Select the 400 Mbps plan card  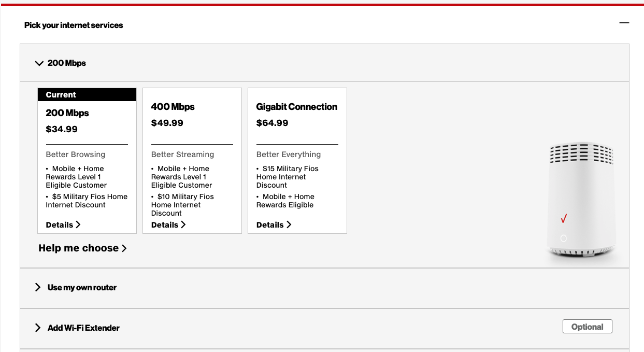[192, 161]
